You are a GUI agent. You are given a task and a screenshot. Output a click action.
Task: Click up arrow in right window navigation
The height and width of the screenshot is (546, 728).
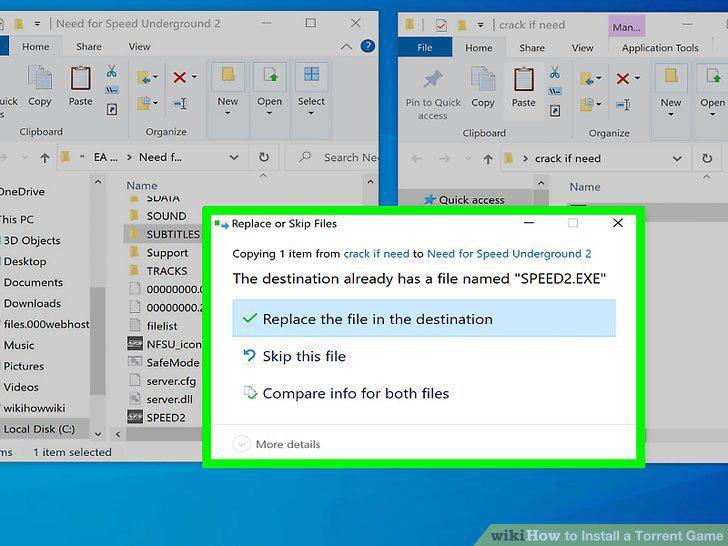click(x=488, y=159)
